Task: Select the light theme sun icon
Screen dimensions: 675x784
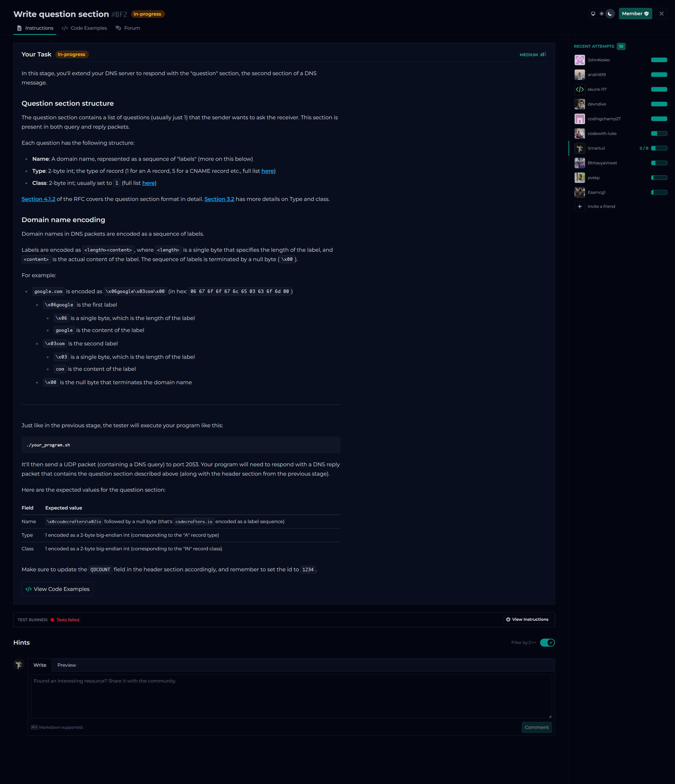Action: (x=602, y=14)
